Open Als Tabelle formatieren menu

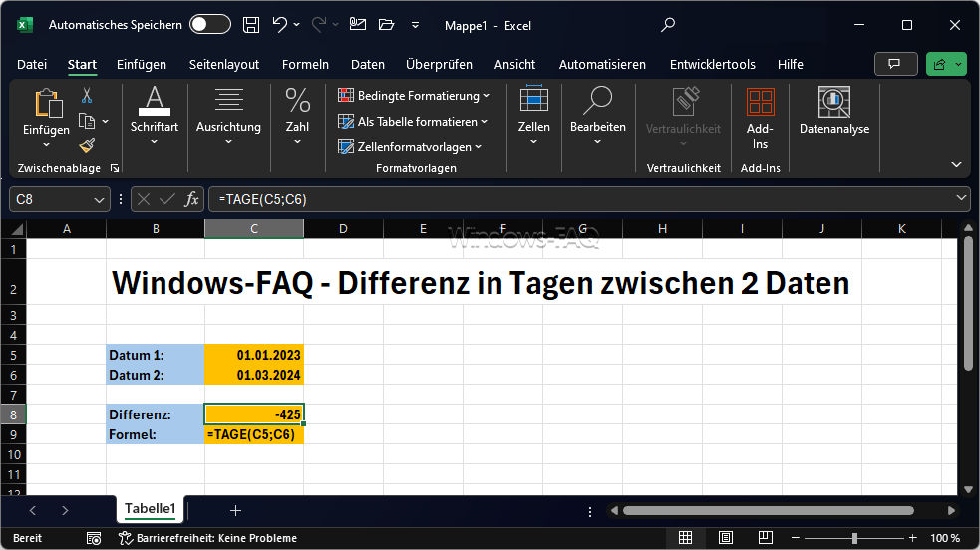[x=413, y=122]
